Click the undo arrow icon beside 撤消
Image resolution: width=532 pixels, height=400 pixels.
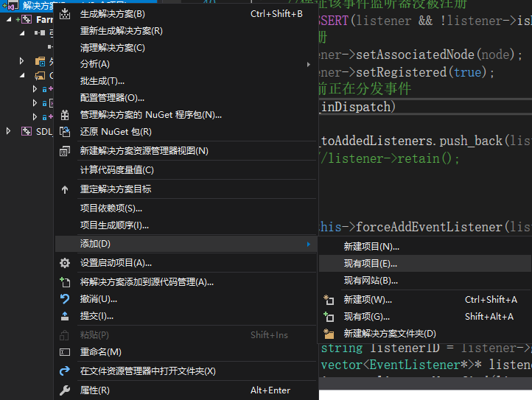pos(65,299)
